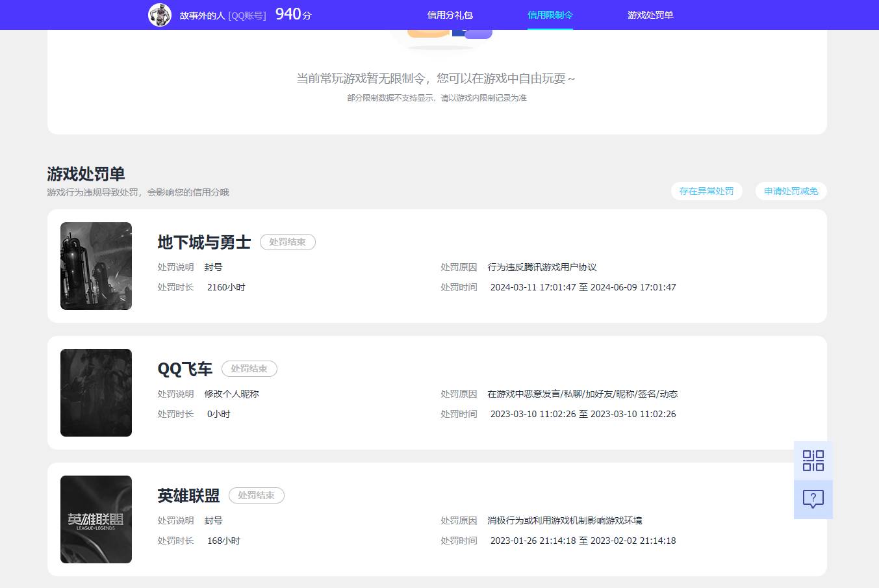Click the 处罚结束 tag beside 英雄联盟
The image size is (879, 588).
(257, 495)
